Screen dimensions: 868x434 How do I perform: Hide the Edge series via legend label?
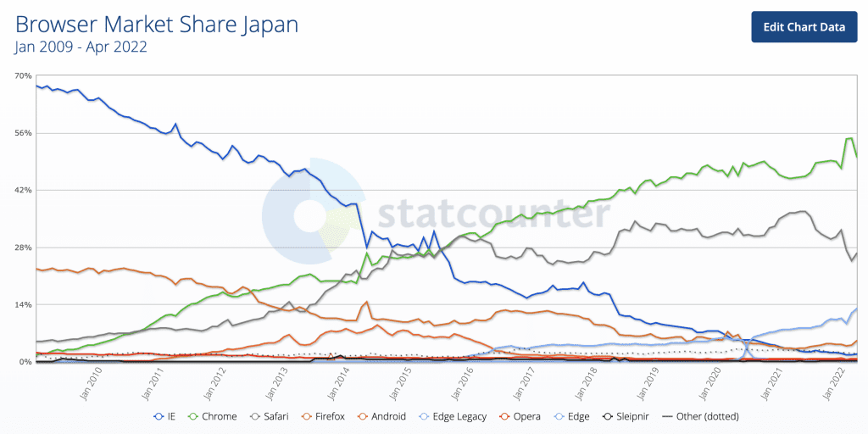577,416
